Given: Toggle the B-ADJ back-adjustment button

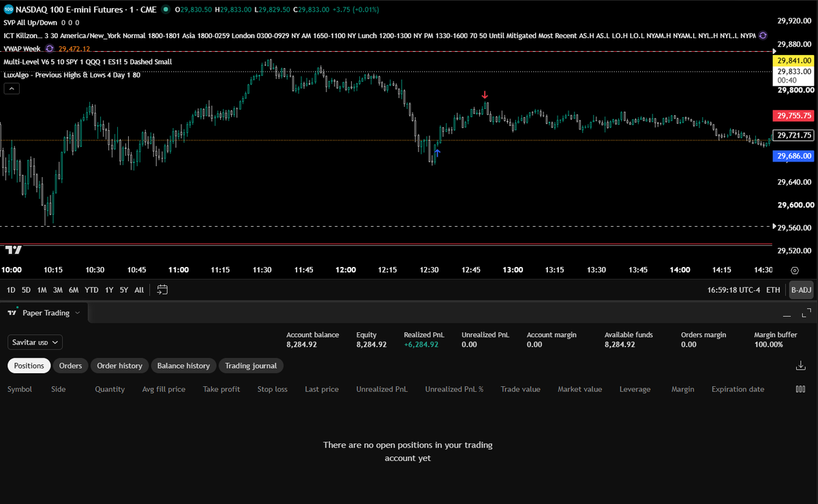Looking at the screenshot, I should point(801,289).
